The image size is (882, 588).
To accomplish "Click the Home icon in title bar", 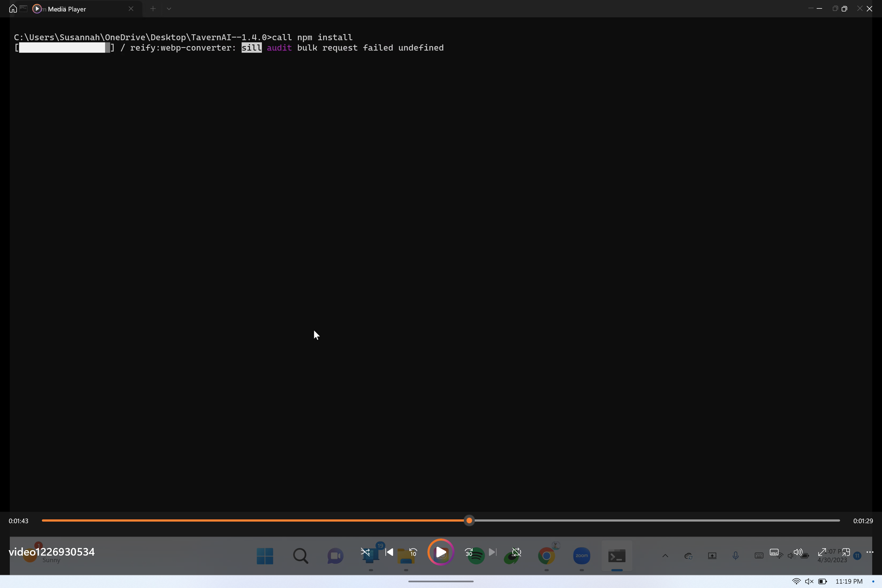I will (13, 9).
